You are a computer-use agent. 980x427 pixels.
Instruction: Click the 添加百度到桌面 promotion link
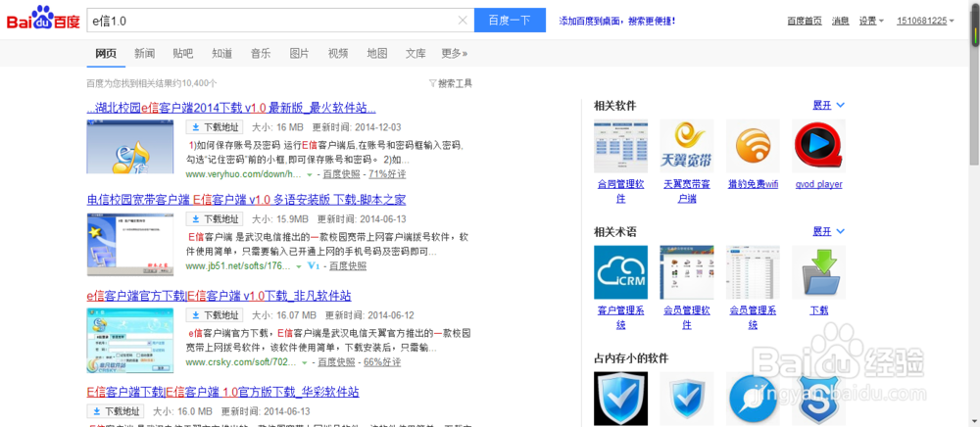[616, 21]
